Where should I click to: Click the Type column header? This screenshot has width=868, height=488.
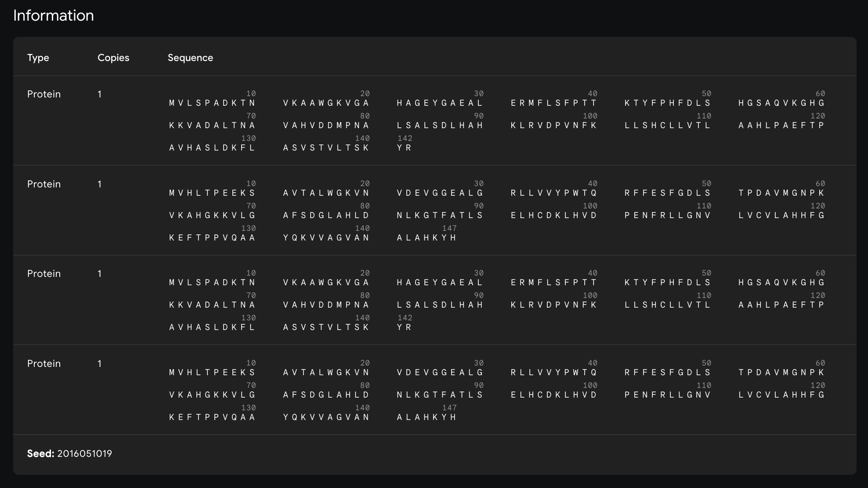point(38,58)
